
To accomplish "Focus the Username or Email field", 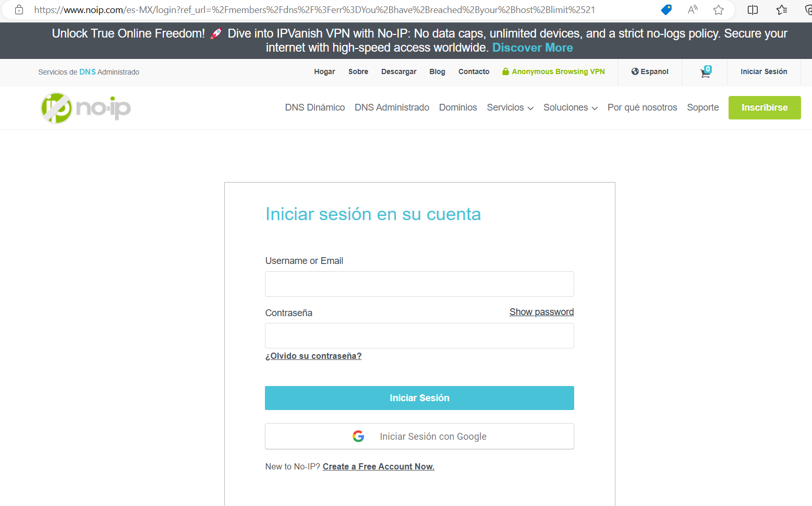I will point(419,284).
